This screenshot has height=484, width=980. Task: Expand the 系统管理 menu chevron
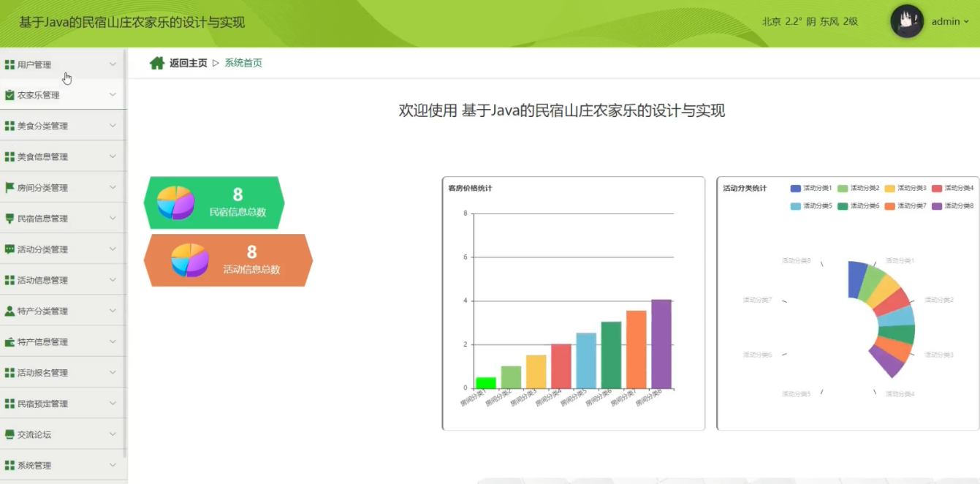point(113,465)
